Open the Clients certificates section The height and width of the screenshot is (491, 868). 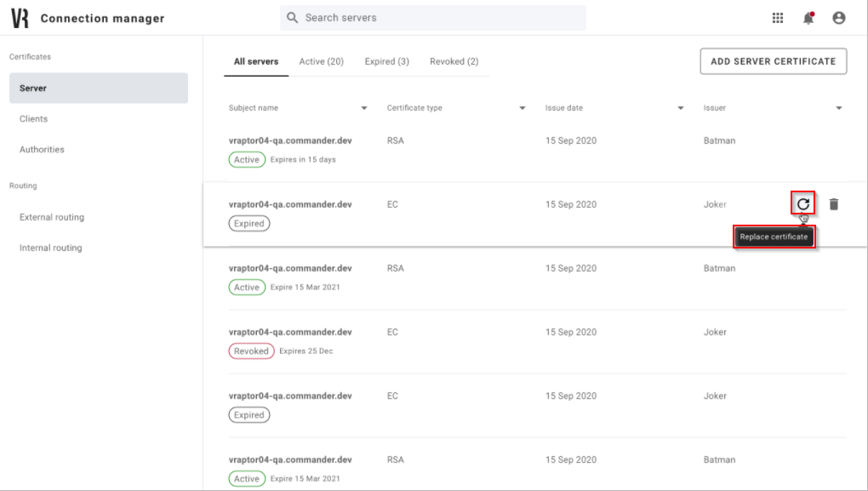tap(31, 118)
